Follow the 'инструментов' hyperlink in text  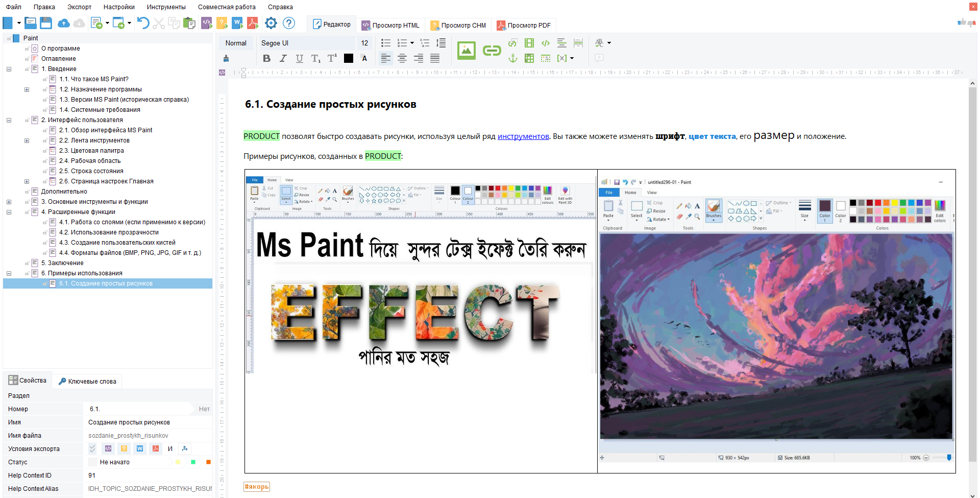(523, 136)
